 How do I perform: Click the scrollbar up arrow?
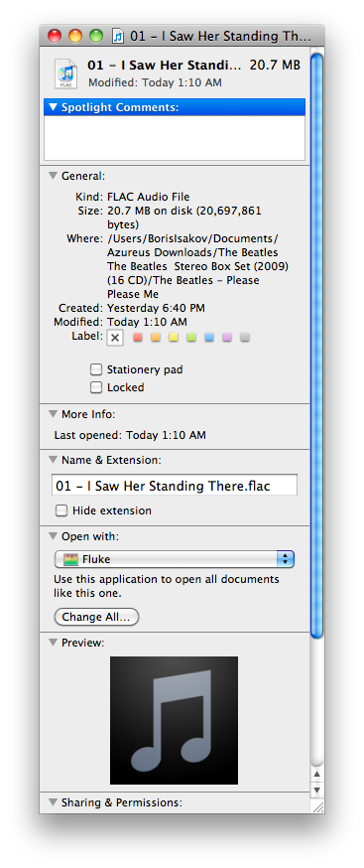tap(317, 774)
